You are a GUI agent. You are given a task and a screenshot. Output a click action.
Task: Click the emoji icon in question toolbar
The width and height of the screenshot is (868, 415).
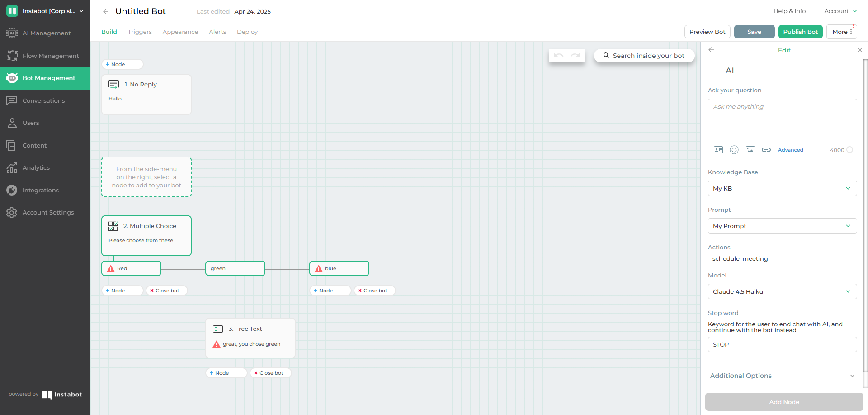tap(734, 150)
